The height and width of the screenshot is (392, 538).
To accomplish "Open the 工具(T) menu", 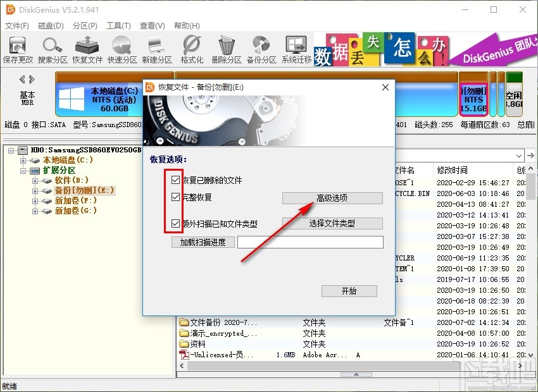I will tap(118, 26).
